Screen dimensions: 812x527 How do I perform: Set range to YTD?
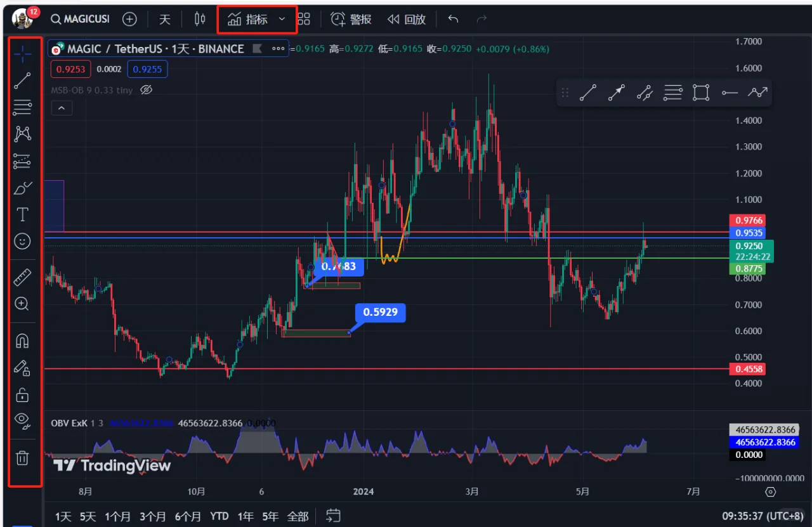[x=219, y=516]
